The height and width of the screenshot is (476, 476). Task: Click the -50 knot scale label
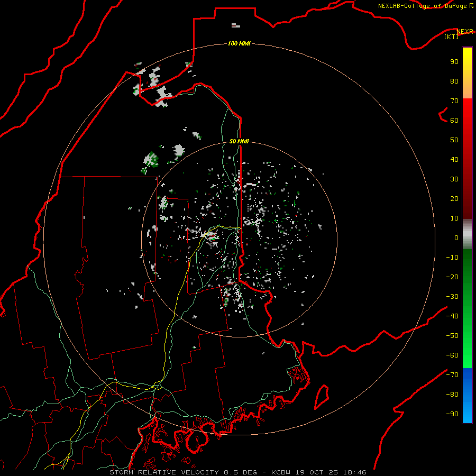click(452, 336)
